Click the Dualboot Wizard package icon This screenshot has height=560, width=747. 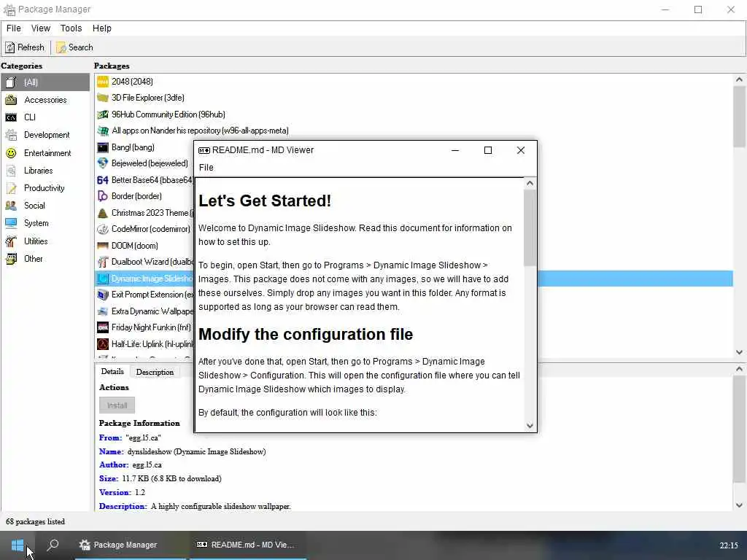pyautogui.click(x=102, y=262)
